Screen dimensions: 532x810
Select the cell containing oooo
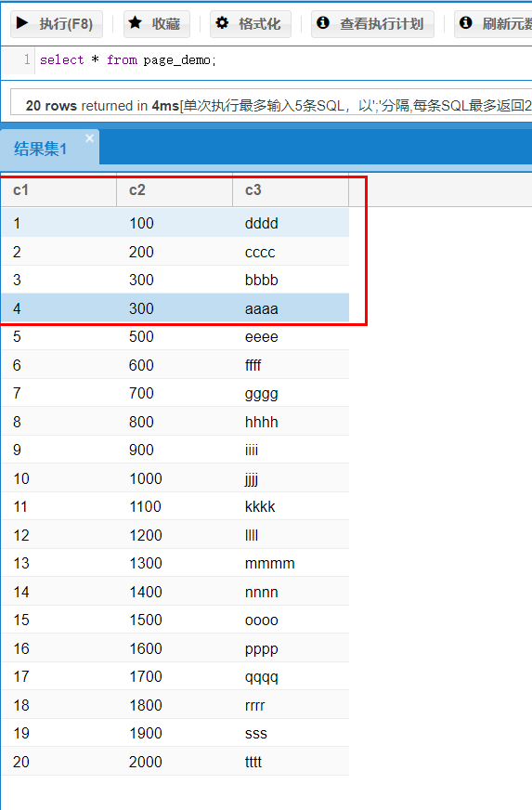291,620
